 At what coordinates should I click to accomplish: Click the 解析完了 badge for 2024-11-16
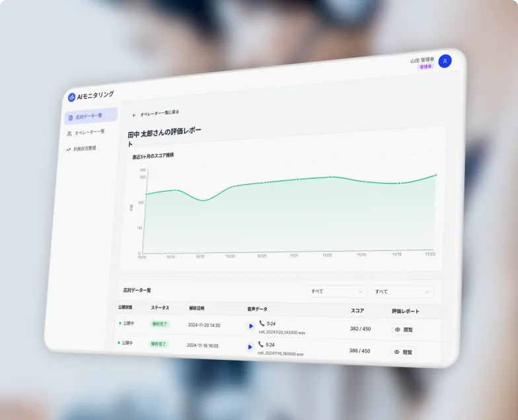[159, 343]
